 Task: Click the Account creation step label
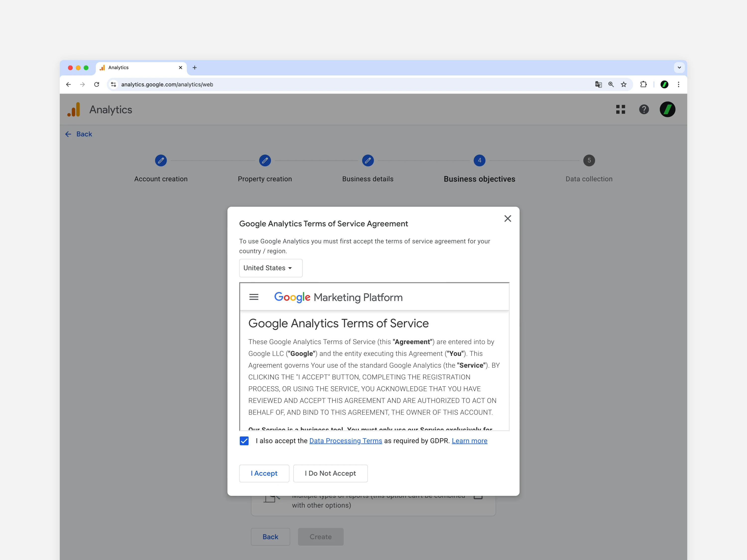[x=161, y=179]
